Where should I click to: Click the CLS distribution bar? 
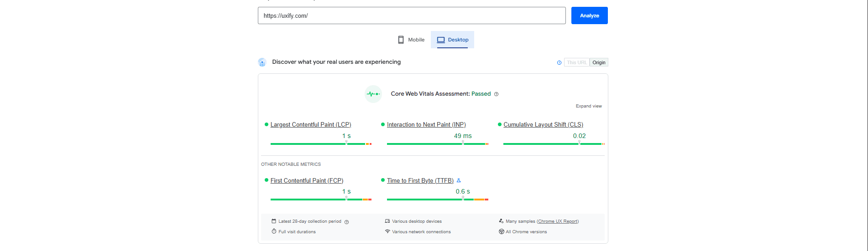[554, 144]
